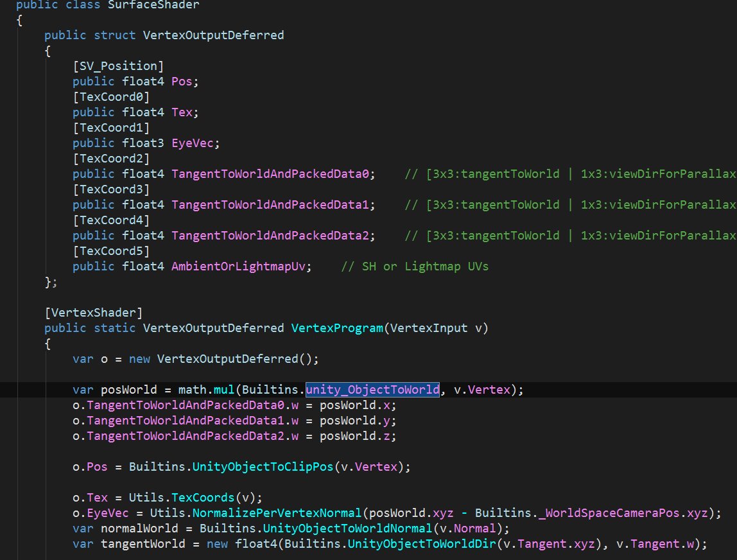Click the [TexCoord0] attribute

click(x=111, y=97)
